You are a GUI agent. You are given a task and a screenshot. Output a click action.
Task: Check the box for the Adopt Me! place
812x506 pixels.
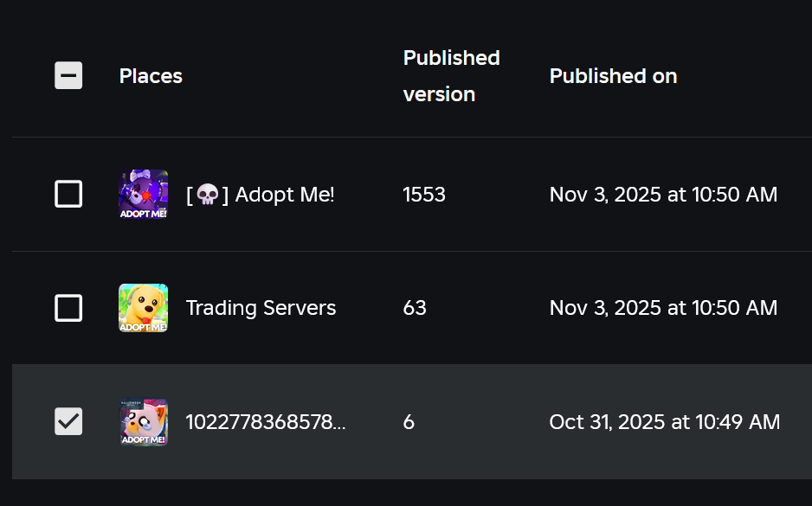click(x=68, y=194)
